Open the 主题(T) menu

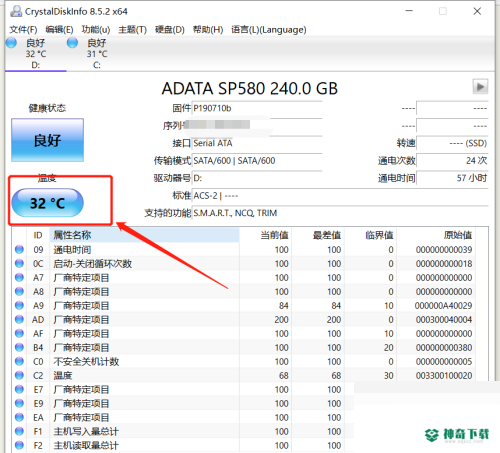click(132, 30)
